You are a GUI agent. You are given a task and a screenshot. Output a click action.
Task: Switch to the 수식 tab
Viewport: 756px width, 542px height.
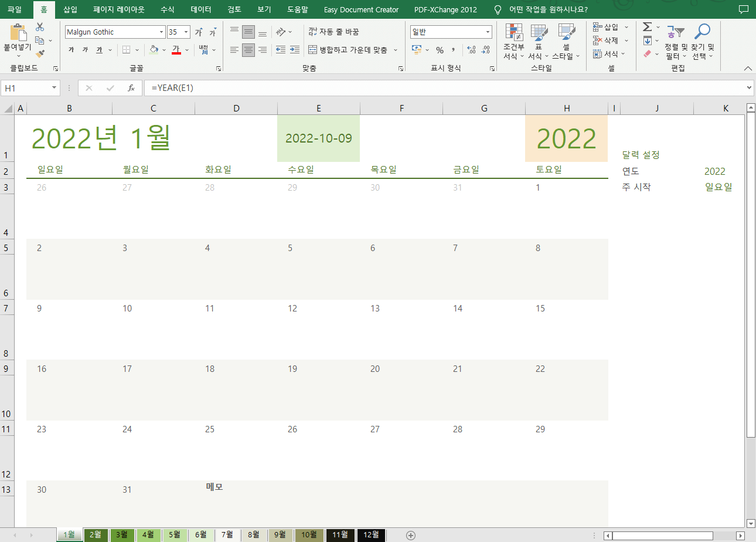coord(167,9)
